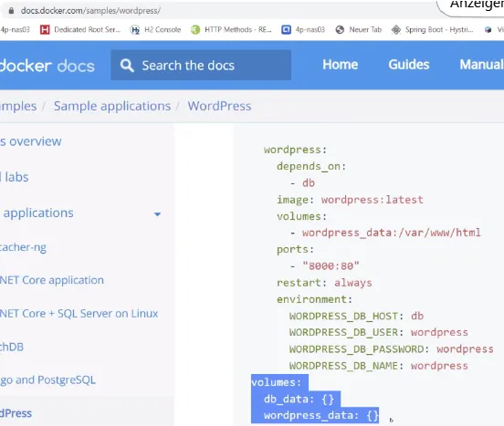
Task: Click 'wordpress_data:/var/www/html' volume mapping
Action: (391, 233)
